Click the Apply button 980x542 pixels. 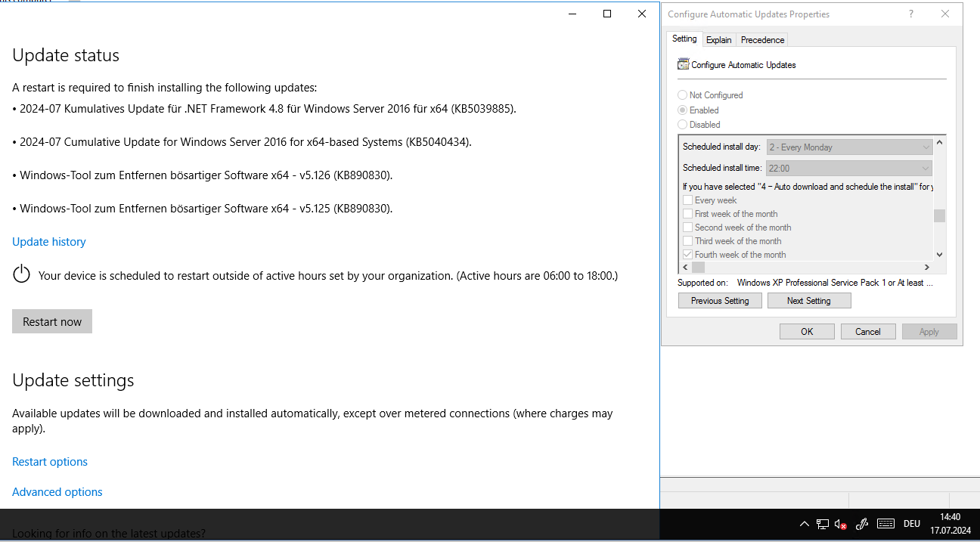coord(929,332)
